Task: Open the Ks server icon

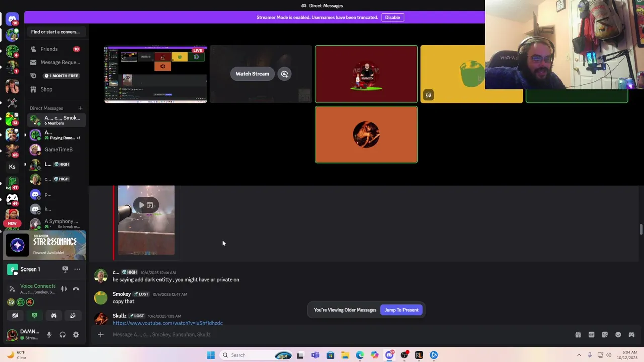Action: [12, 167]
